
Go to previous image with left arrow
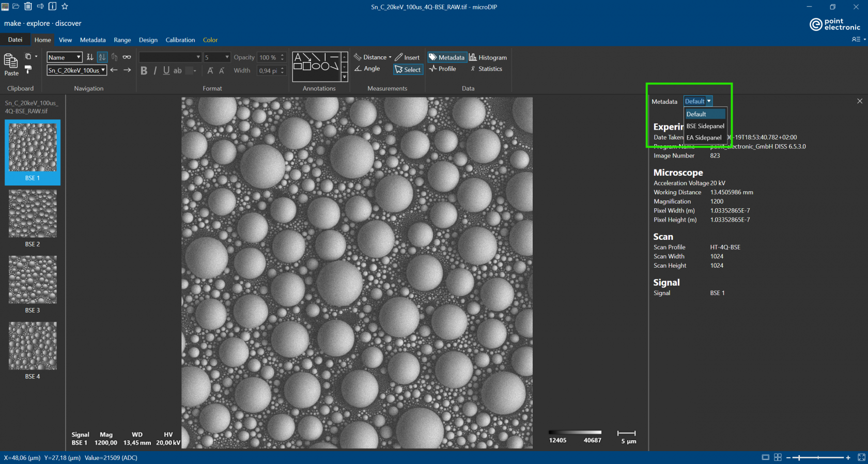114,70
